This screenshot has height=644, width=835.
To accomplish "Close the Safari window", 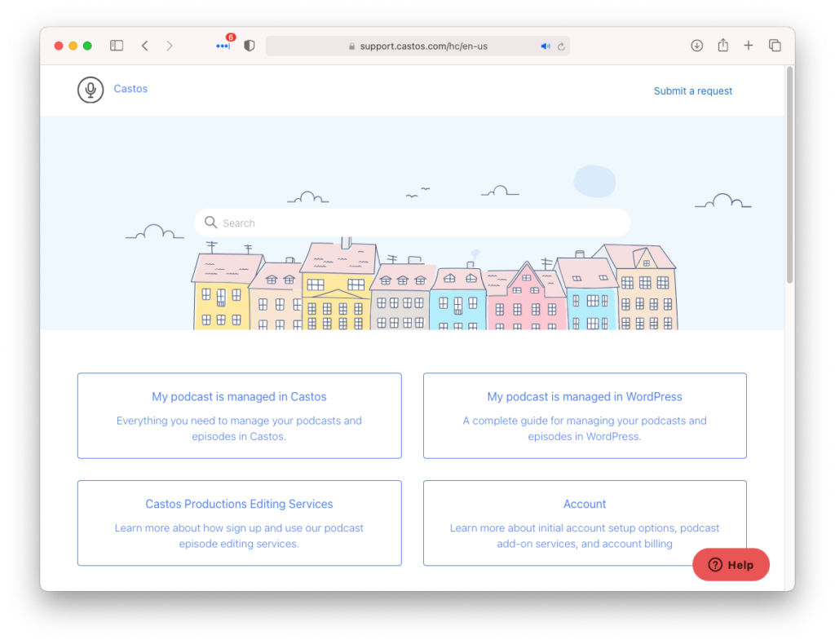I will pos(59,46).
